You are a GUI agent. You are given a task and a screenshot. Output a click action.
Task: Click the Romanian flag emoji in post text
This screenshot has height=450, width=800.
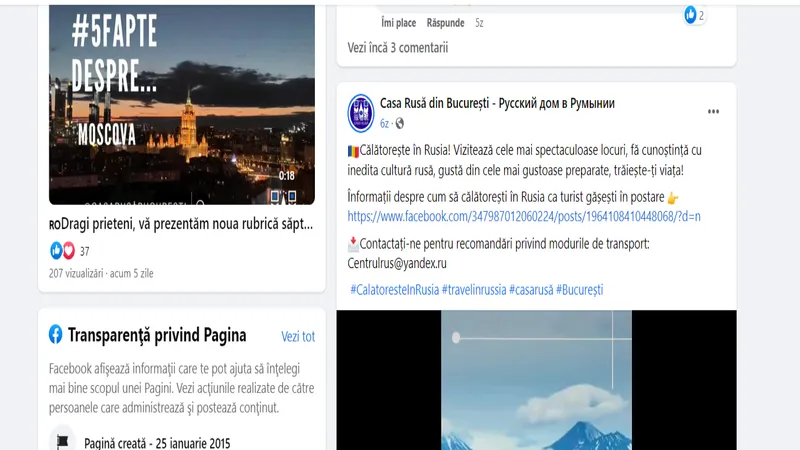click(353, 152)
